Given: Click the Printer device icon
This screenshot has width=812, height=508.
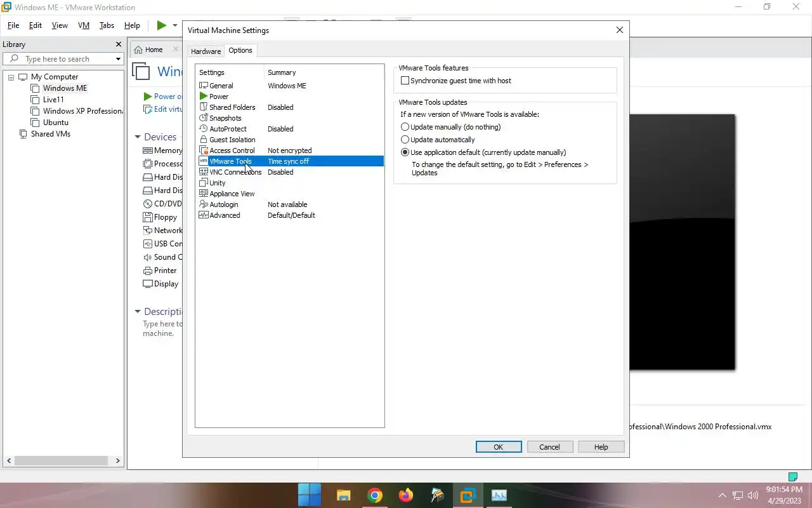Looking at the screenshot, I should click(x=148, y=271).
